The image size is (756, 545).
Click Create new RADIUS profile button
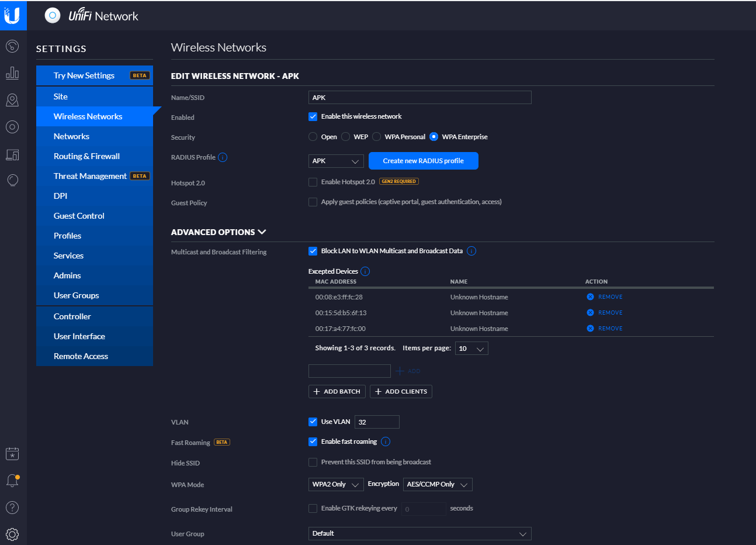(424, 161)
